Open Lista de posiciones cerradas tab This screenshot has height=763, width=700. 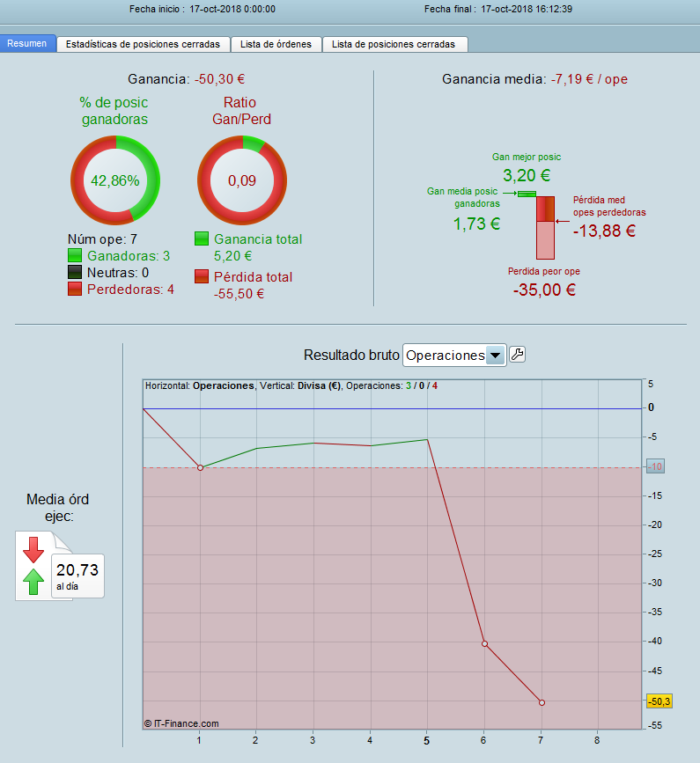[394, 44]
